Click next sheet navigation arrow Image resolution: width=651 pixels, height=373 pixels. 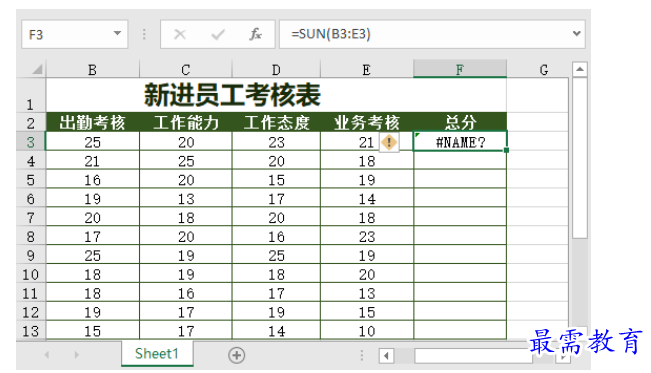coord(76,355)
